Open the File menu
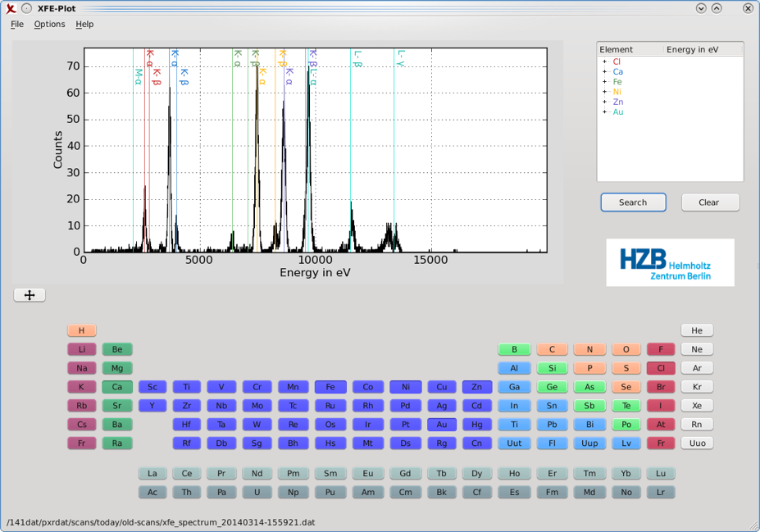760x532 pixels. [17, 25]
